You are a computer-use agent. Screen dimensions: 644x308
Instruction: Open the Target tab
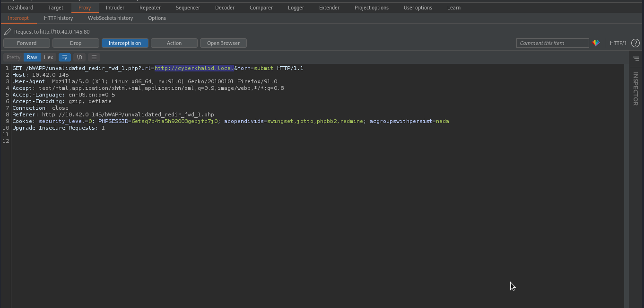(x=56, y=8)
